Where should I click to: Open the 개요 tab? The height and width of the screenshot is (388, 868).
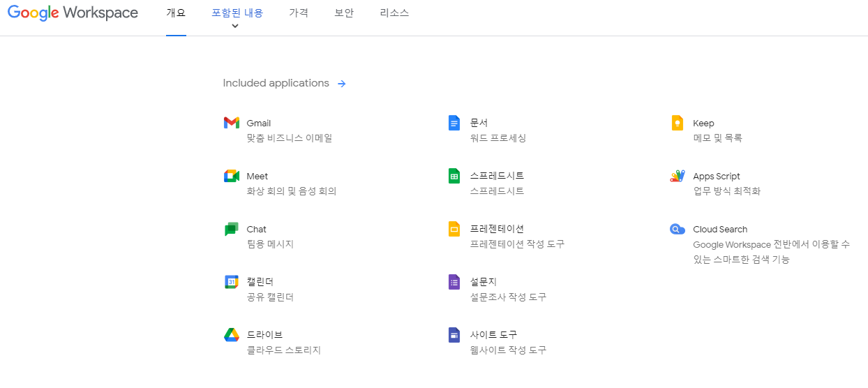pyautogui.click(x=176, y=13)
